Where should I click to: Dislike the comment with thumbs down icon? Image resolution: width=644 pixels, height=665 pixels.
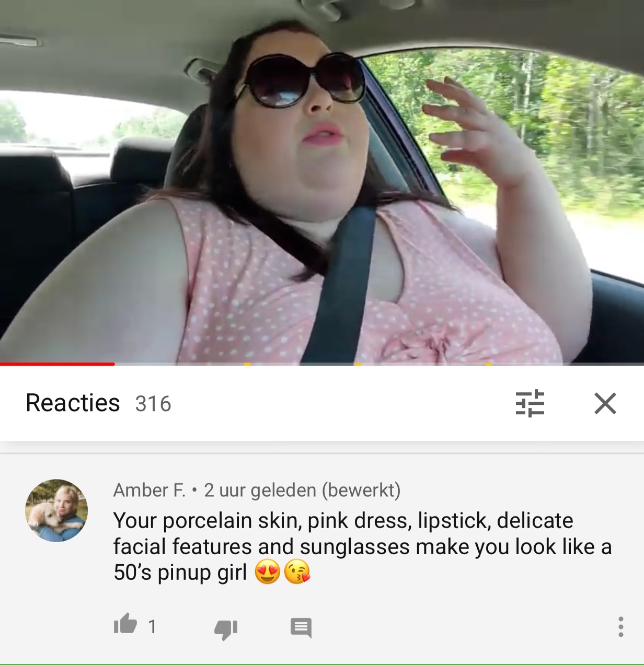point(226,628)
